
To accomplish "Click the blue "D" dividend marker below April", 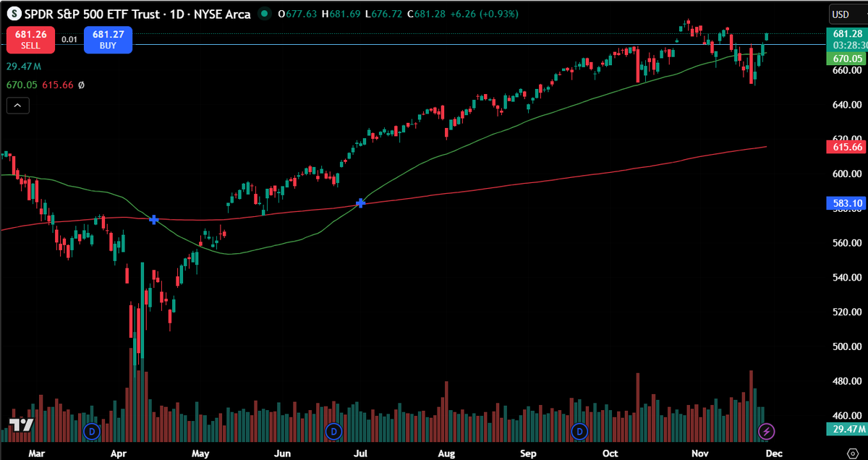I will click(92, 432).
